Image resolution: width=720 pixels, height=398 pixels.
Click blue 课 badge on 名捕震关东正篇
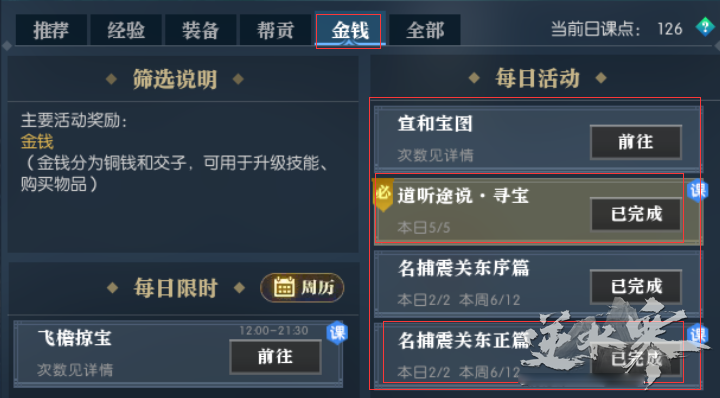(698, 334)
